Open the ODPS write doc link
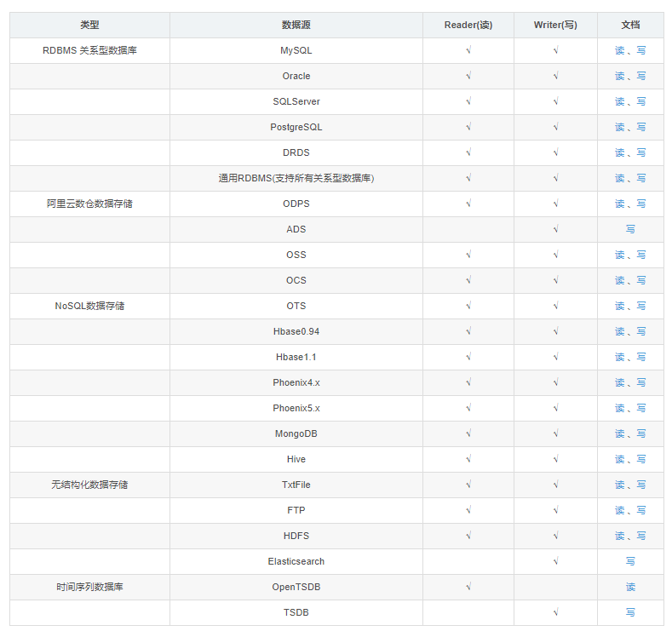This screenshot has height=637, width=672. coord(641,204)
